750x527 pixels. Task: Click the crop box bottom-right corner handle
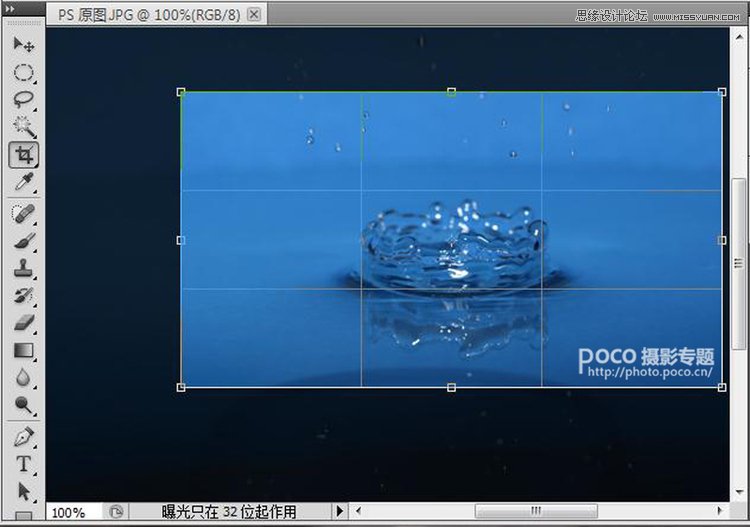tap(722, 387)
